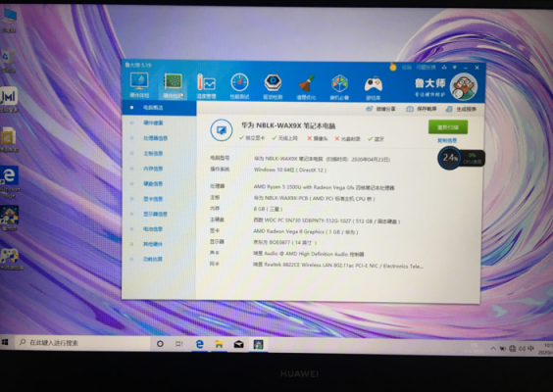Viewport: 553px width, 392px height.
Task: Share via 微博分享
Action: pyautogui.click(x=380, y=109)
